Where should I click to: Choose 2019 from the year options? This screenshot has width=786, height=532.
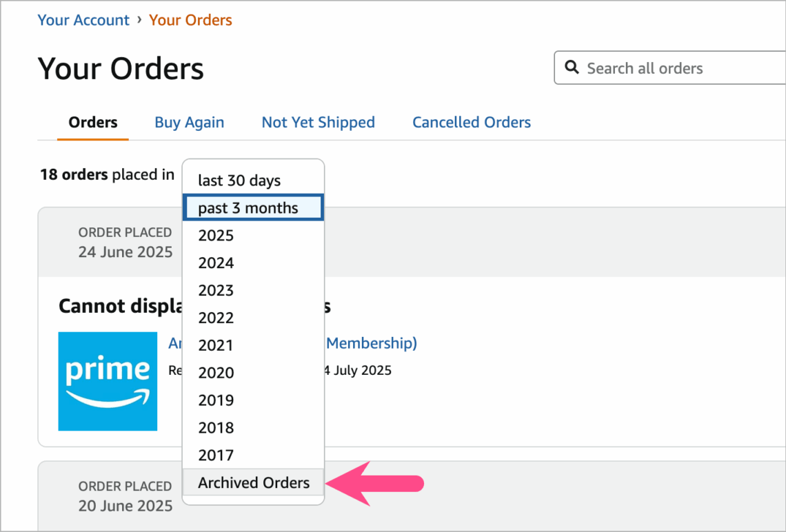(215, 400)
